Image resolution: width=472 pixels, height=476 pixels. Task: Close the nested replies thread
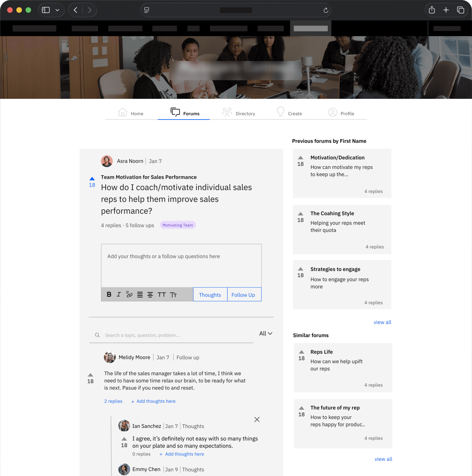[257, 419]
